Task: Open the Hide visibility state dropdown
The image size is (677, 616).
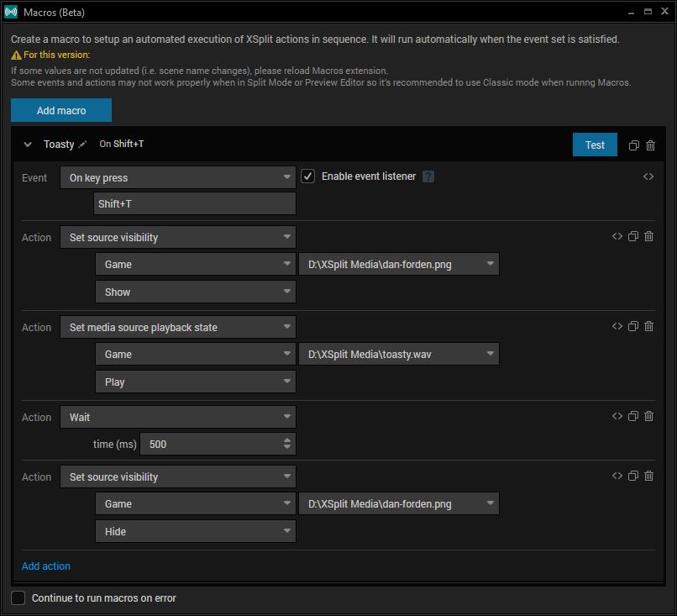Action: [x=196, y=531]
